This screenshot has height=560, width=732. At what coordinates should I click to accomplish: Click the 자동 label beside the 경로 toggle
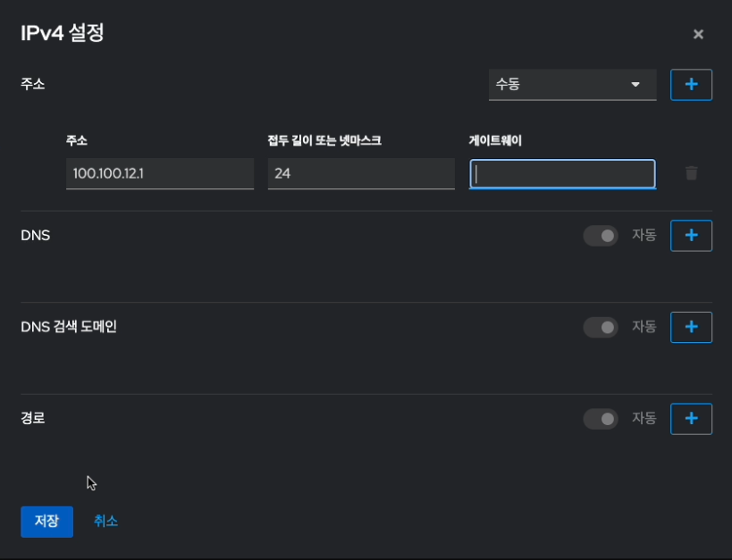tap(644, 418)
